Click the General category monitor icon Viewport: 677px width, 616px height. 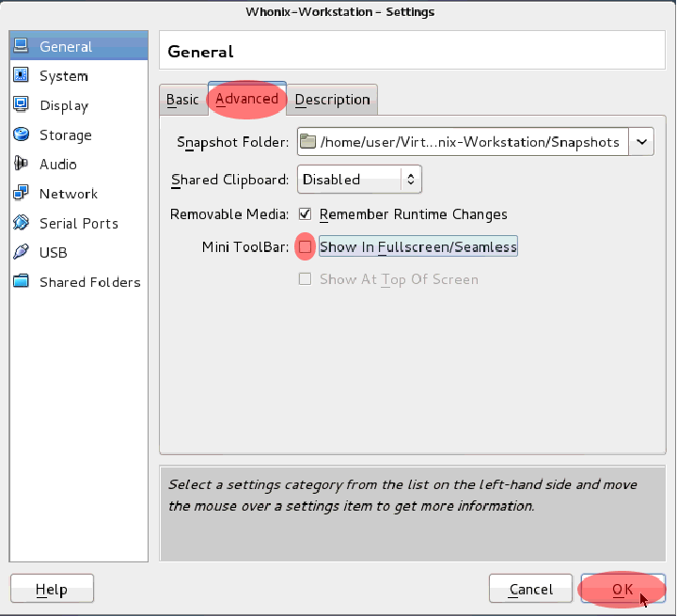click(21, 46)
